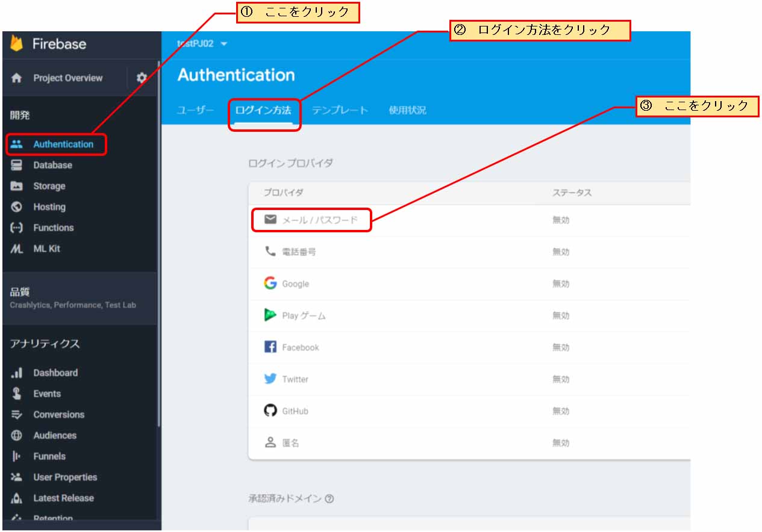Screen dimensions: 762x532
Task: Click help icon beside 承認済みドメイン
Action: click(x=329, y=499)
